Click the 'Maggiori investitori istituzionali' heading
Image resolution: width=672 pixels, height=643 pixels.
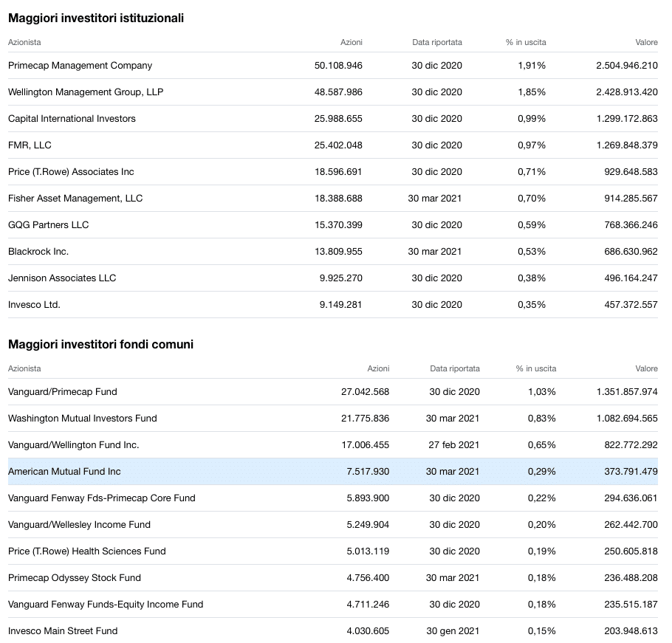(x=96, y=18)
